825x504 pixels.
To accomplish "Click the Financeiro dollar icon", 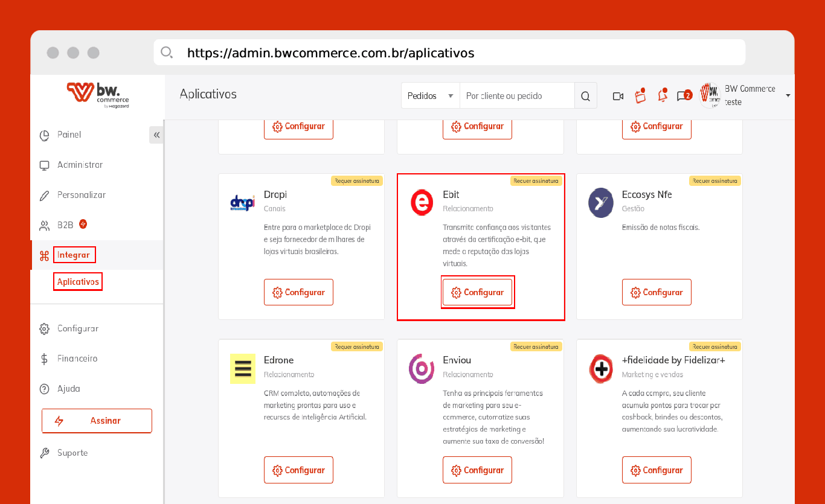I will click(44, 359).
